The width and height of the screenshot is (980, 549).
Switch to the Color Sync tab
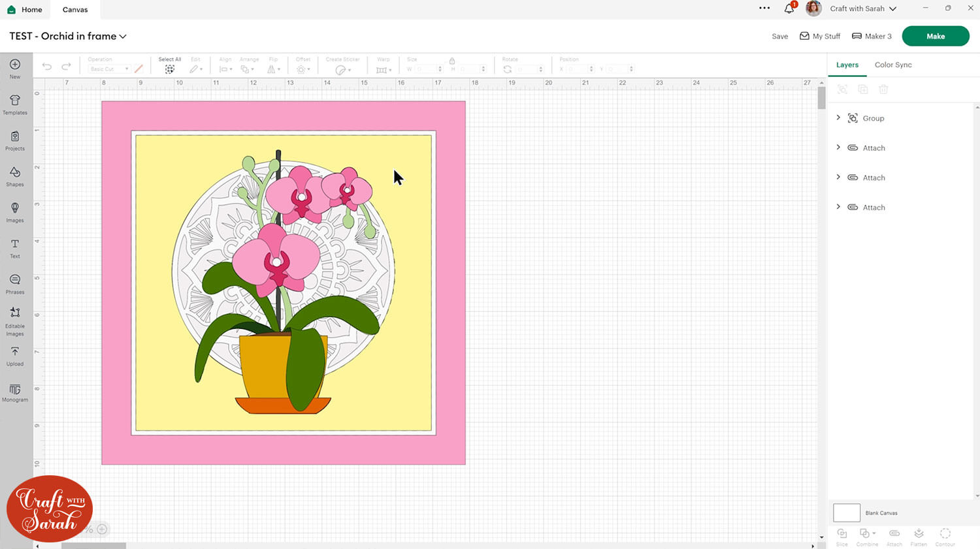(x=892, y=65)
